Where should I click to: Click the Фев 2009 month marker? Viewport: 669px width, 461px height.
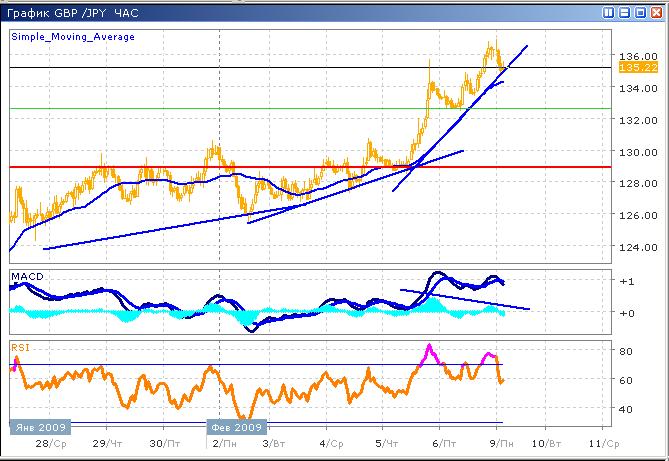(x=236, y=425)
